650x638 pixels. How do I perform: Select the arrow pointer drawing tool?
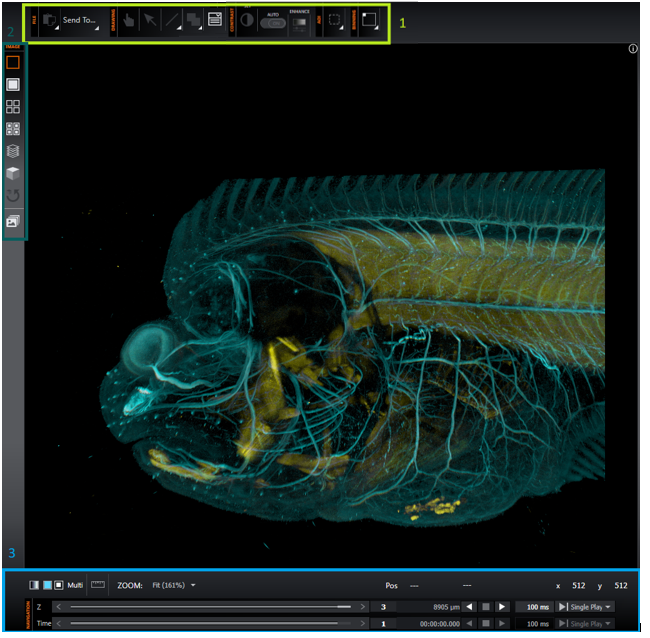(x=150, y=19)
